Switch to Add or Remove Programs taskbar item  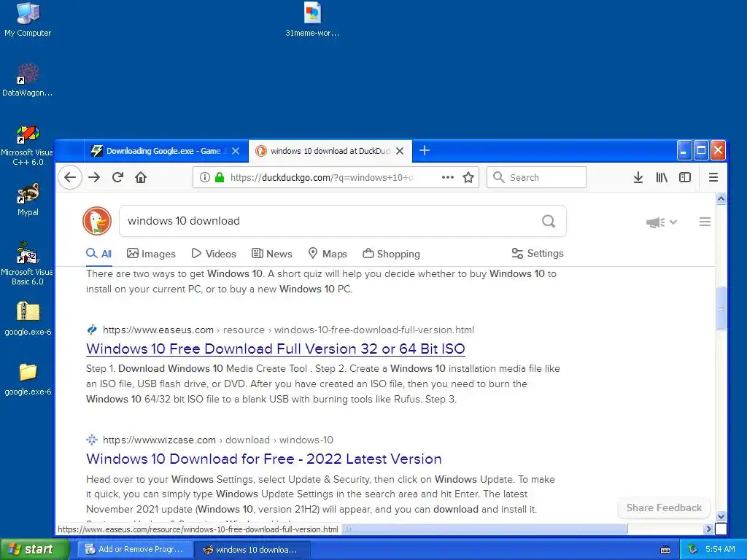pyautogui.click(x=135, y=550)
